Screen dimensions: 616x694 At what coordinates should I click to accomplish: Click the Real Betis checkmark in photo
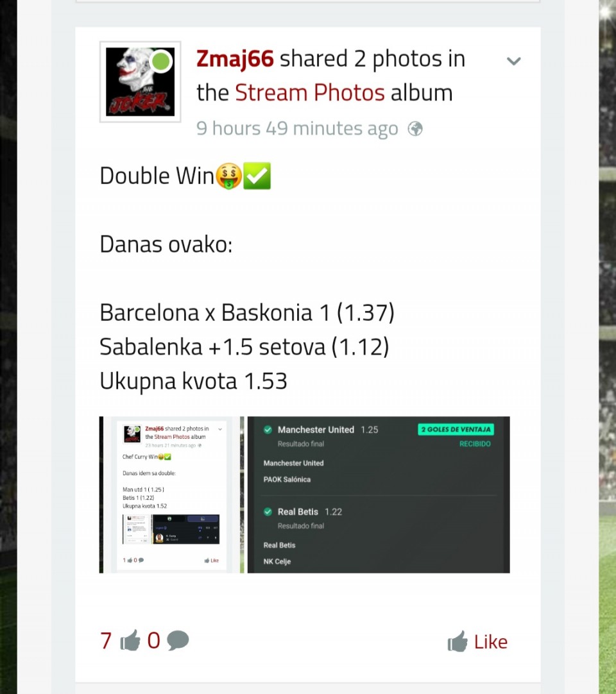[x=268, y=512]
